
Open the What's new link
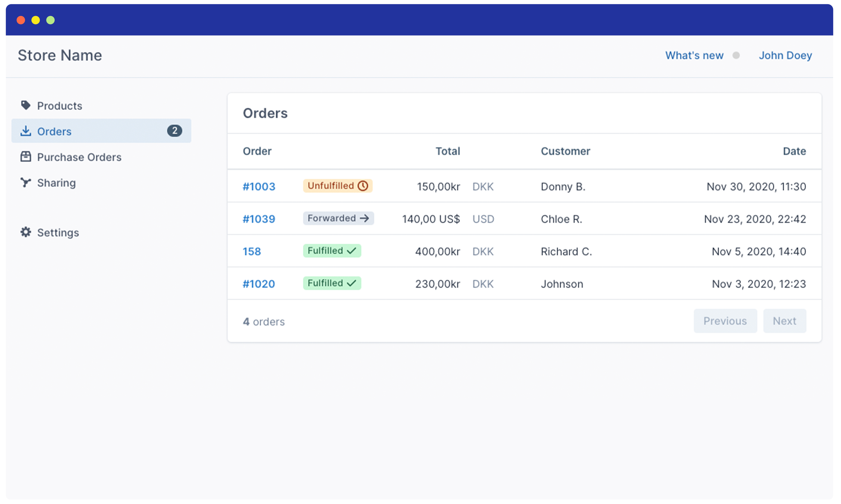[x=694, y=55]
